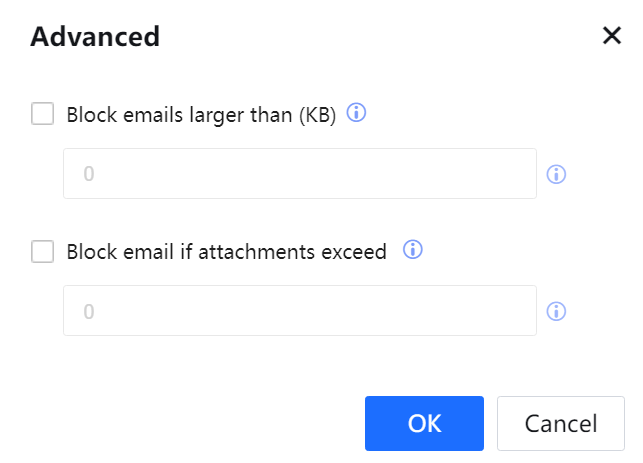The height and width of the screenshot is (463, 643).
Task: Click the Advanced dialog title
Action: (x=95, y=37)
